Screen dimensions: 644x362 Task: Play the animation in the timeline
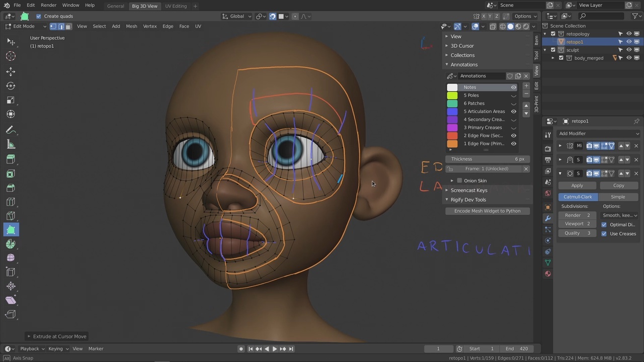click(275, 349)
